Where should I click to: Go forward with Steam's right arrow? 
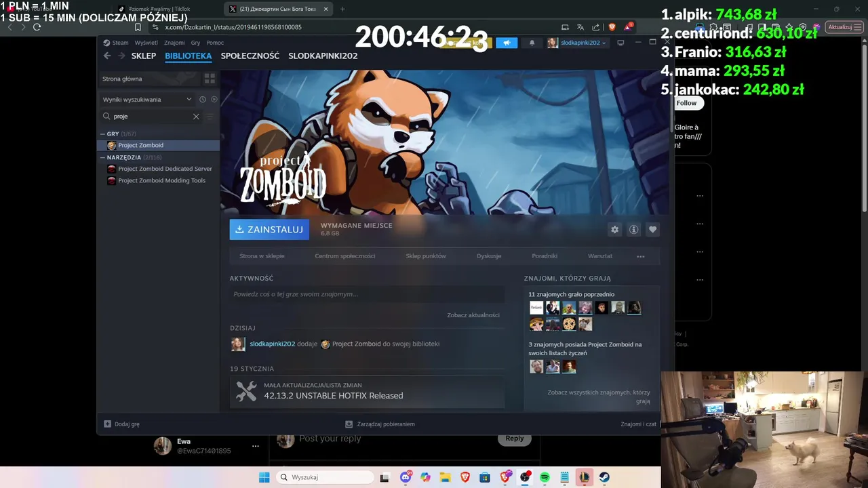click(121, 56)
